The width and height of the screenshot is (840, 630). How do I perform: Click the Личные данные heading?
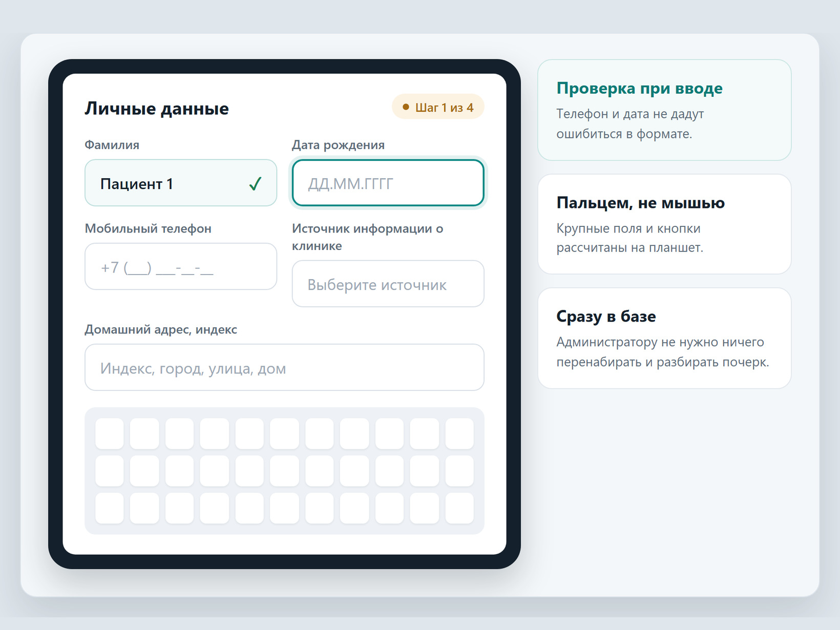[157, 109]
